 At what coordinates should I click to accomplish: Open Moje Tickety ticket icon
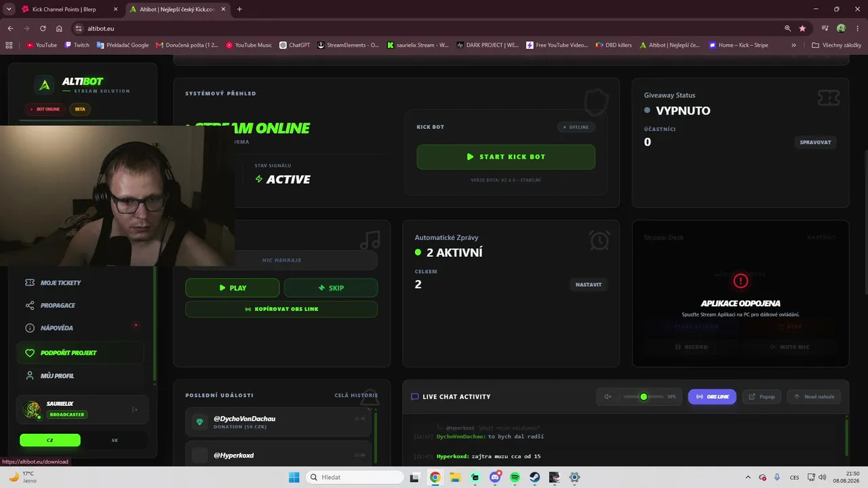[x=29, y=283]
